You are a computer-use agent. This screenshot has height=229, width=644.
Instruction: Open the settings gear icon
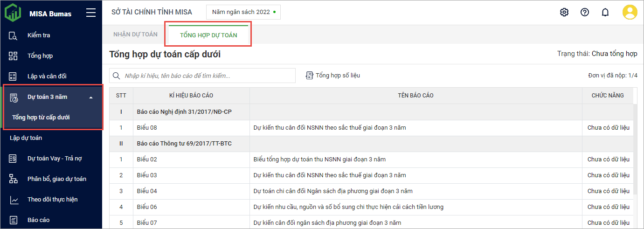click(564, 12)
